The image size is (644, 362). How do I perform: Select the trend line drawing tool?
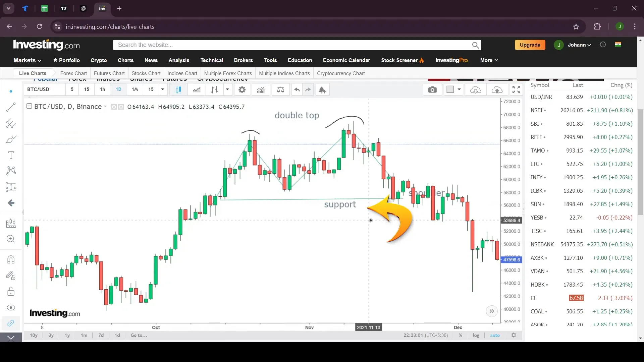coord(11,107)
